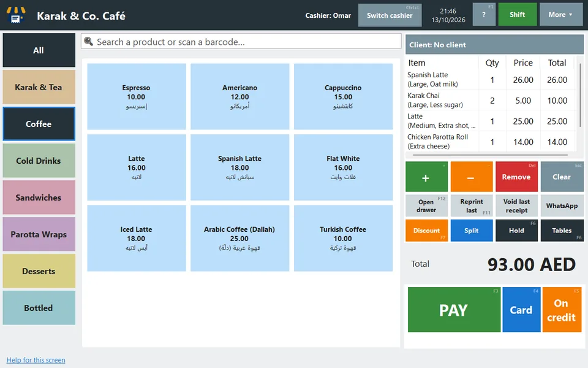Split the bill with Split button
Image resolution: width=588 pixels, height=368 pixels.
472,231
